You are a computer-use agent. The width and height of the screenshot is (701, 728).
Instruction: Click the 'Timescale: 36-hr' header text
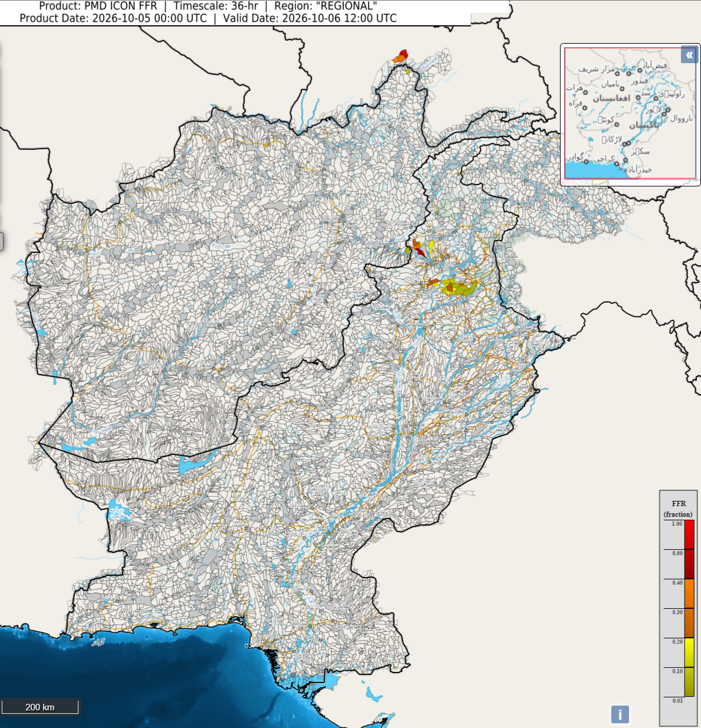(215, 6)
